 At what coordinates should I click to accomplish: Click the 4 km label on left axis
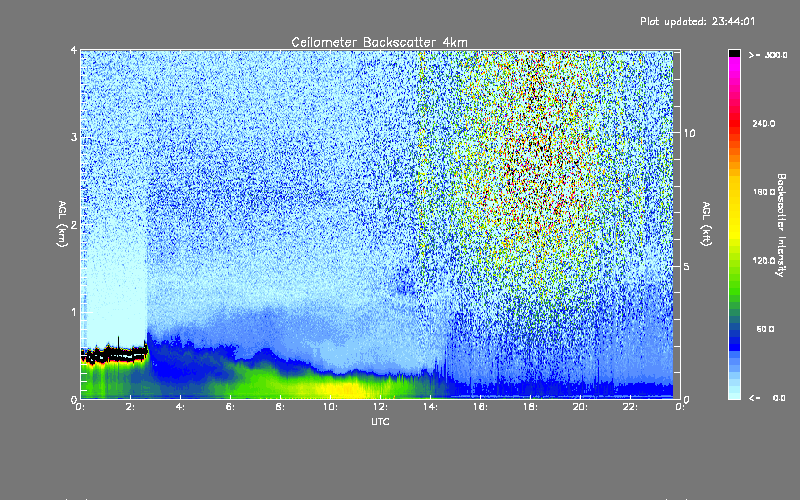[x=74, y=51]
